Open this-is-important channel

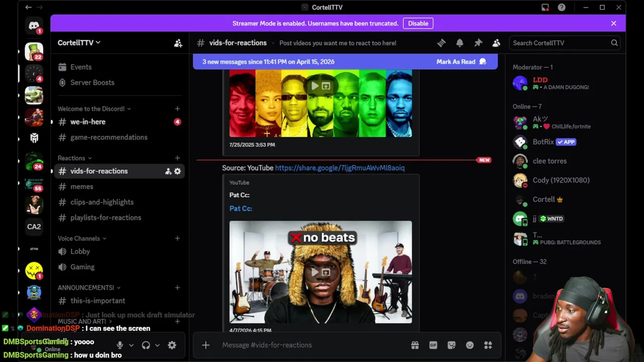[x=119, y=301]
